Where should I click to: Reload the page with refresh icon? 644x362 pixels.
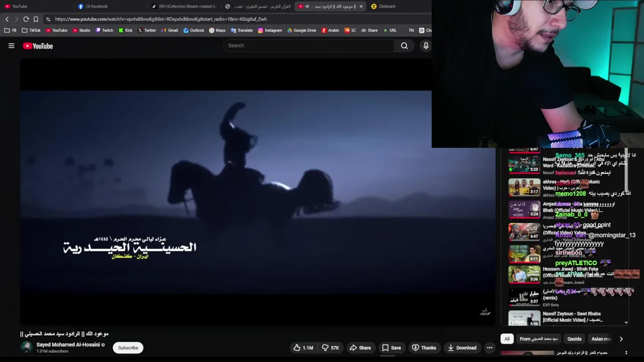coord(26,19)
